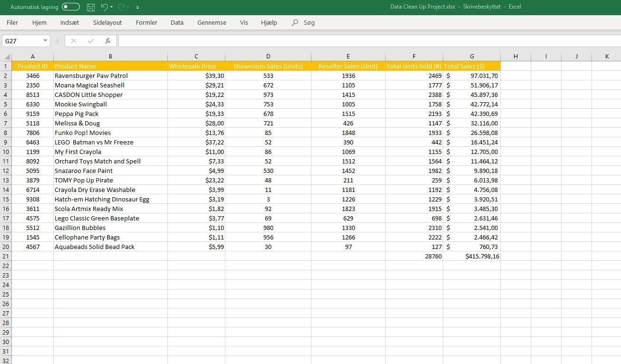Screen dimensions: 621x364
Task: Select column H header
Action: point(515,57)
